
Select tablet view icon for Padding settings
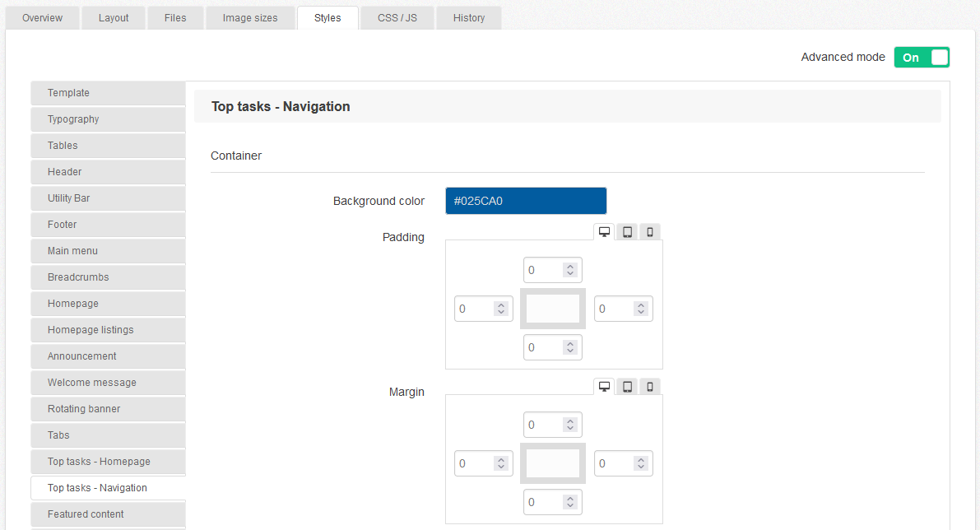pos(626,231)
